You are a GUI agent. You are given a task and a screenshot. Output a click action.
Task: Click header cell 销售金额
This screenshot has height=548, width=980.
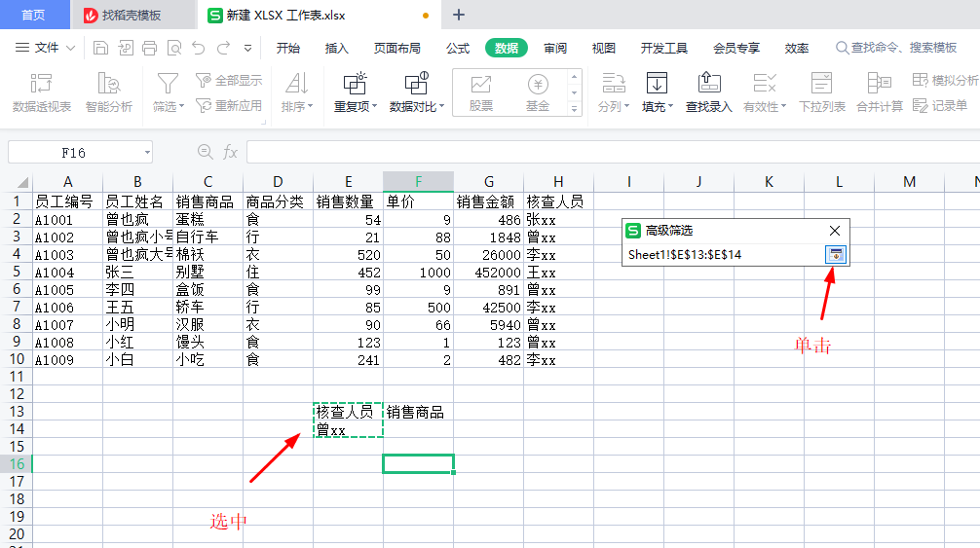488,201
